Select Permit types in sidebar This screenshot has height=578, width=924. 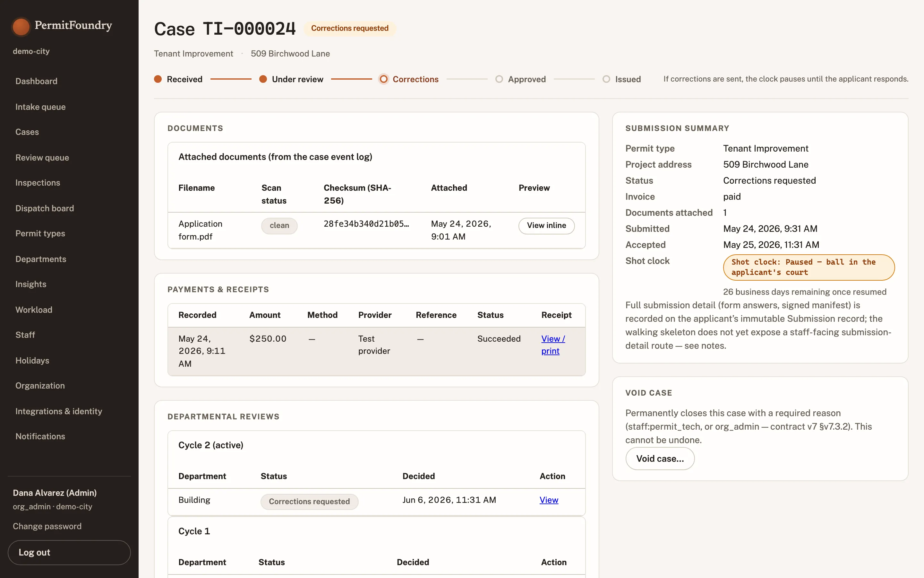[x=40, y=233]
